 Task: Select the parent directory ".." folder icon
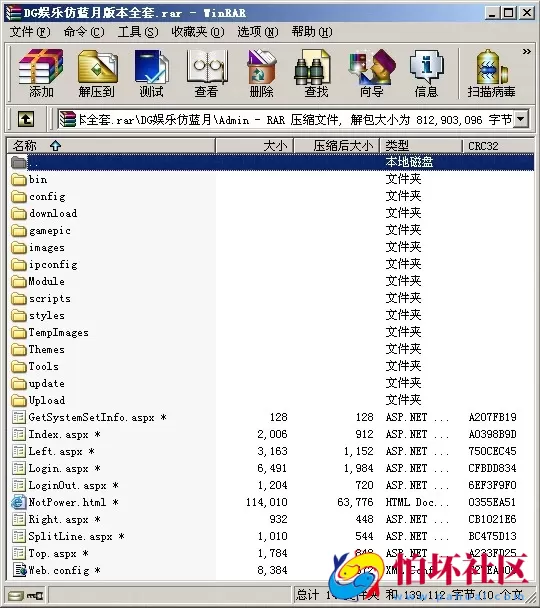[x=19, y=162]
